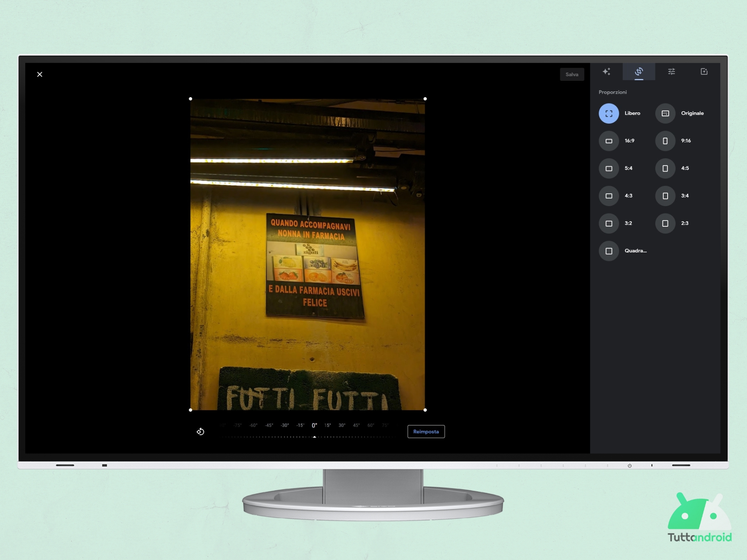Choose the 16:9 aspect ratio icon
Screen dimensions: 747x560
coord(608,141)
